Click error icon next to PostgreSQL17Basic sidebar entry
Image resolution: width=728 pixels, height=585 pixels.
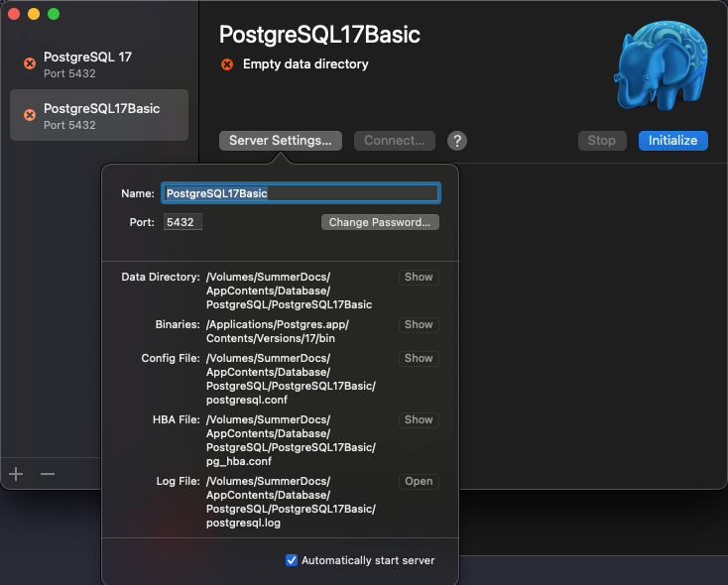click(30, 115)
